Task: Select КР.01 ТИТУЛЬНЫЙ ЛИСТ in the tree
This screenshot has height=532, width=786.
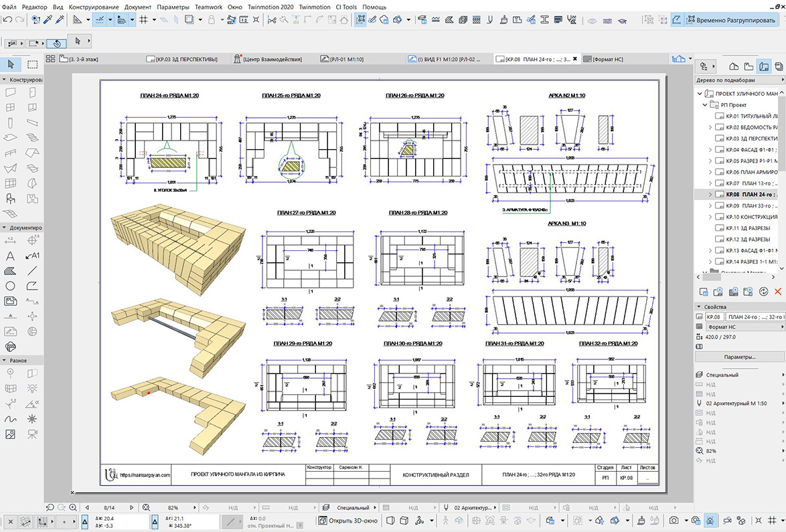Action: [745, 116]
